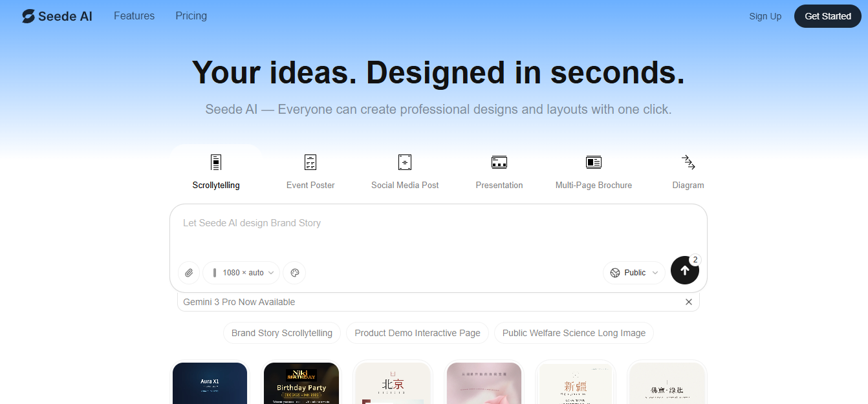Image resolution: width=868 pixels, height=404 pixels.
Task: Expand the 1080 × auto size dropdown
Action: click(241, 273)
